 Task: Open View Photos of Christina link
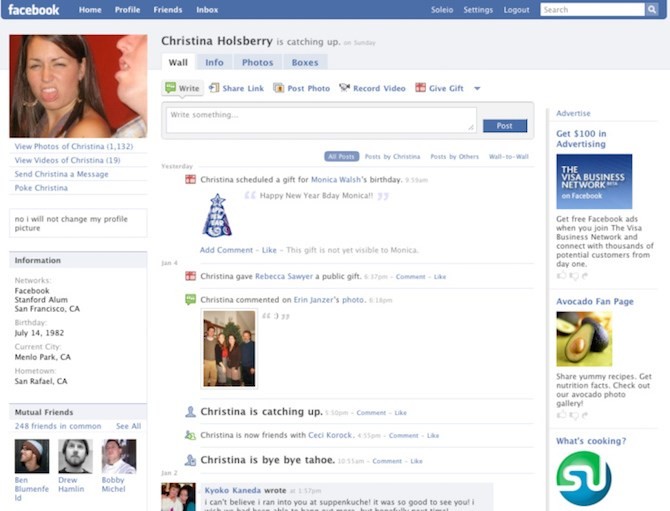73,146
